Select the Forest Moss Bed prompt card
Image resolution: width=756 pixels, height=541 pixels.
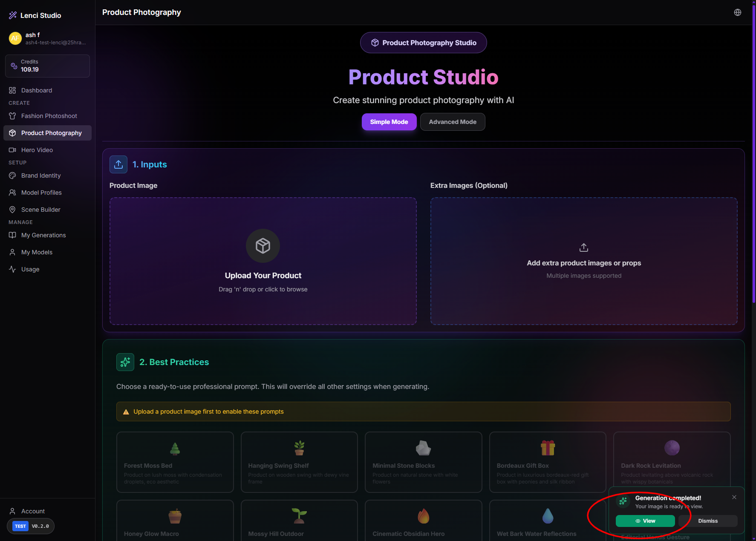(x=175, y=462)
